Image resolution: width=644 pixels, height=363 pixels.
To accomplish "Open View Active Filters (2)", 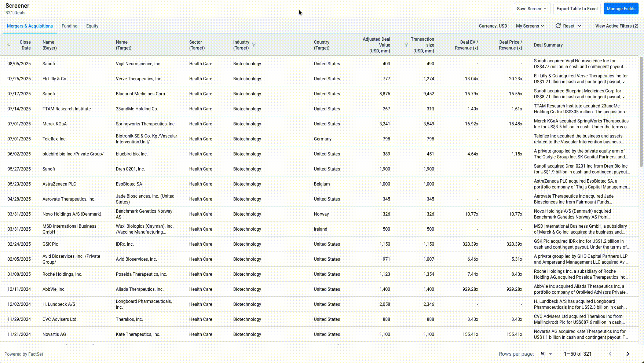I will (x=616, y=26).
